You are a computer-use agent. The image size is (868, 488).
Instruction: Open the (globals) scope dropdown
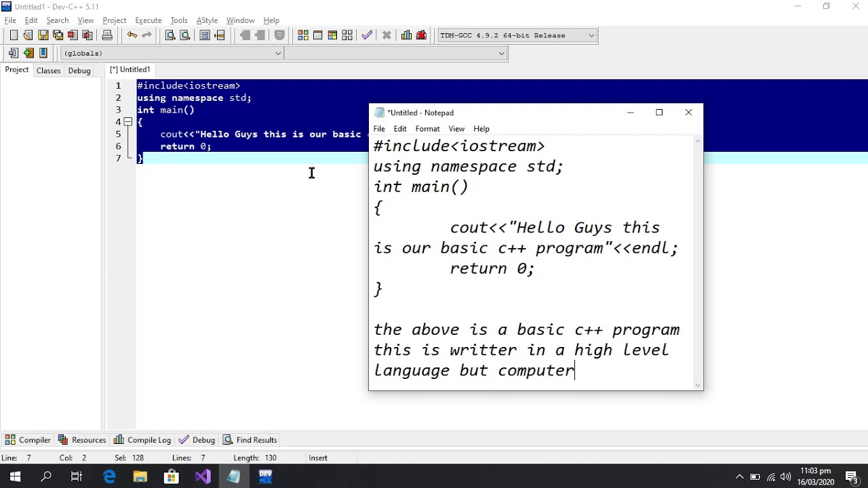click(x=172, y=53)
